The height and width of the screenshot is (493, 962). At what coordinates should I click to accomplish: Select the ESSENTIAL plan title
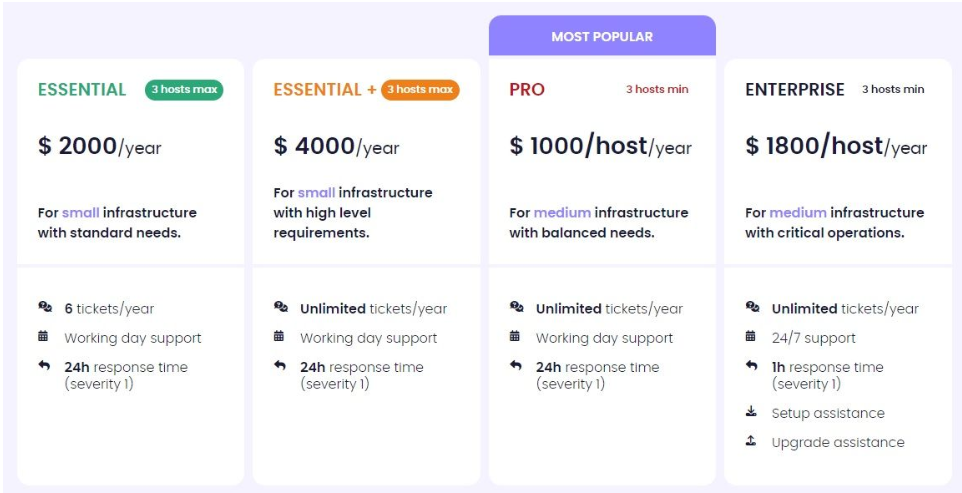[x=82, y=90]
